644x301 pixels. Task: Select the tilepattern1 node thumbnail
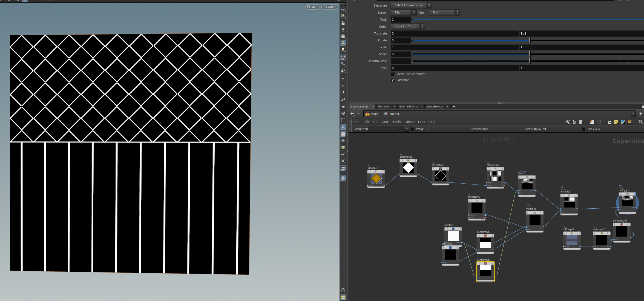pyautogui.click(x=495, y=176)
